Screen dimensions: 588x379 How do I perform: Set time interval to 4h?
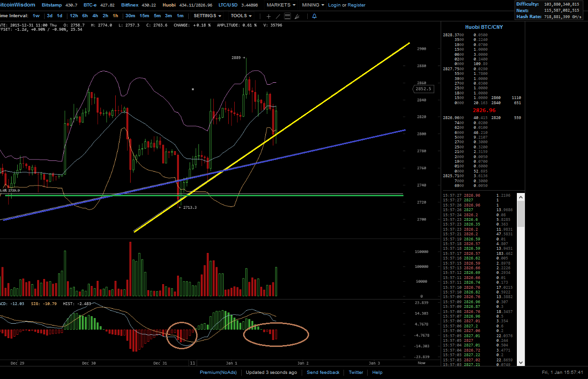[95, 16]
